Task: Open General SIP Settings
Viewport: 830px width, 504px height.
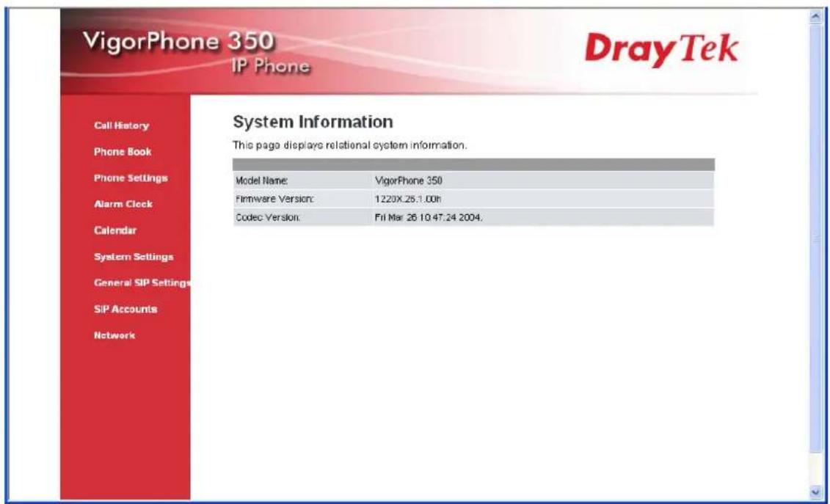Action: pos(142,282)
